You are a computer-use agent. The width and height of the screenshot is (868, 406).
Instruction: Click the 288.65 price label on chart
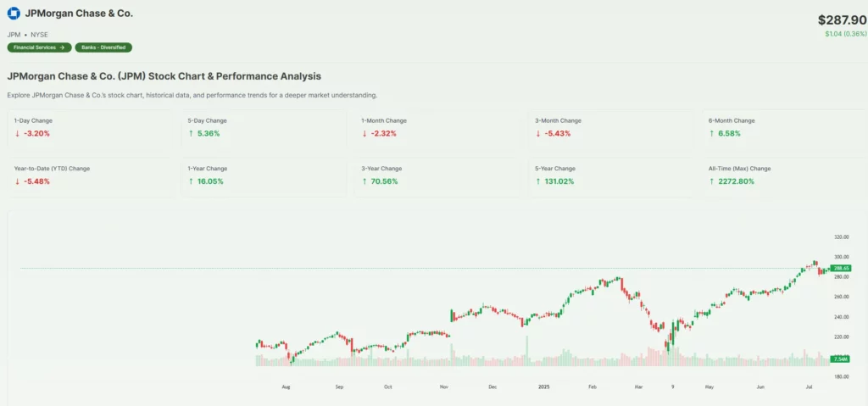pos(842,269)
